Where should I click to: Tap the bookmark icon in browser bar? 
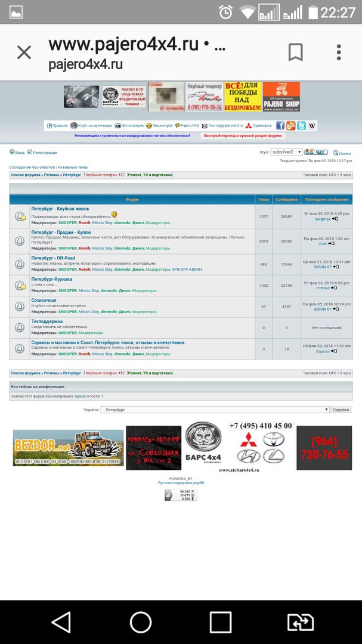click(x=295, y=52)
